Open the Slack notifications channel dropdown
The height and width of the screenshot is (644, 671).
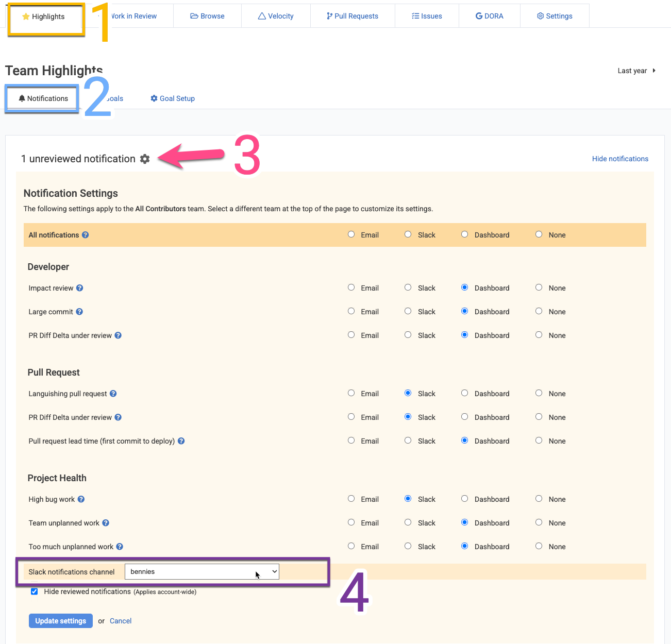pos(202,571)
